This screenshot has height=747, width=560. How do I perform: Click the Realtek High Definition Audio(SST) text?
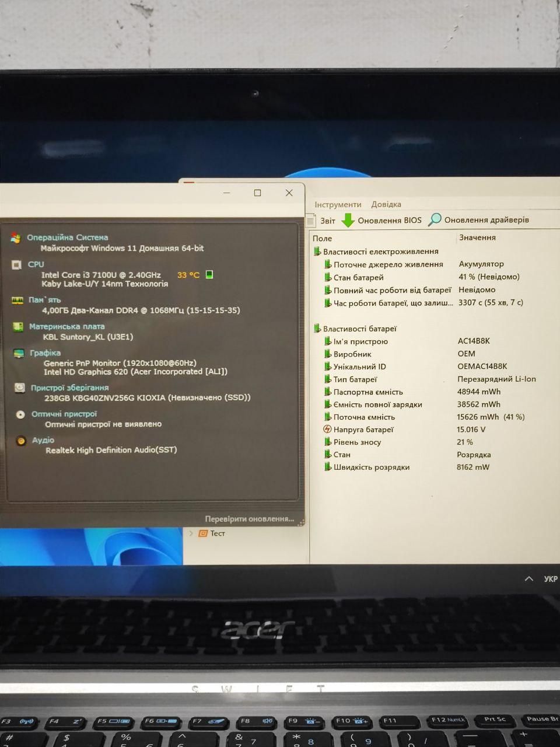pos(111,450)
